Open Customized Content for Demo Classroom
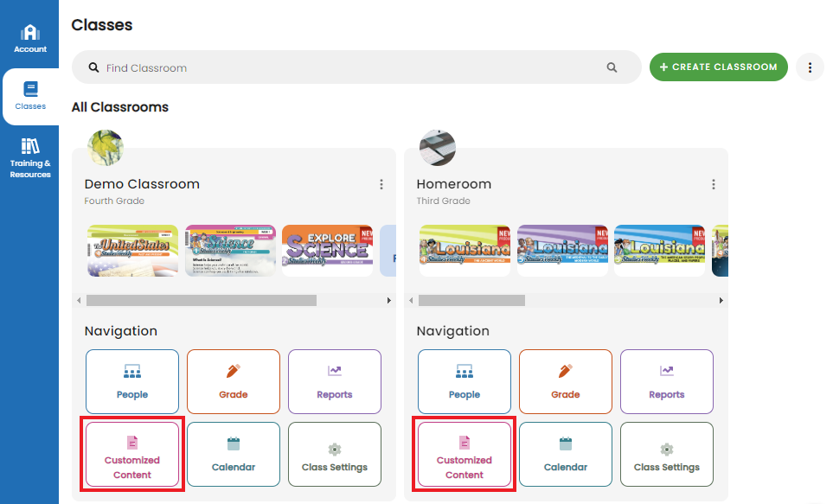This screenshot has width=833, height=504. tap(131, 454)
